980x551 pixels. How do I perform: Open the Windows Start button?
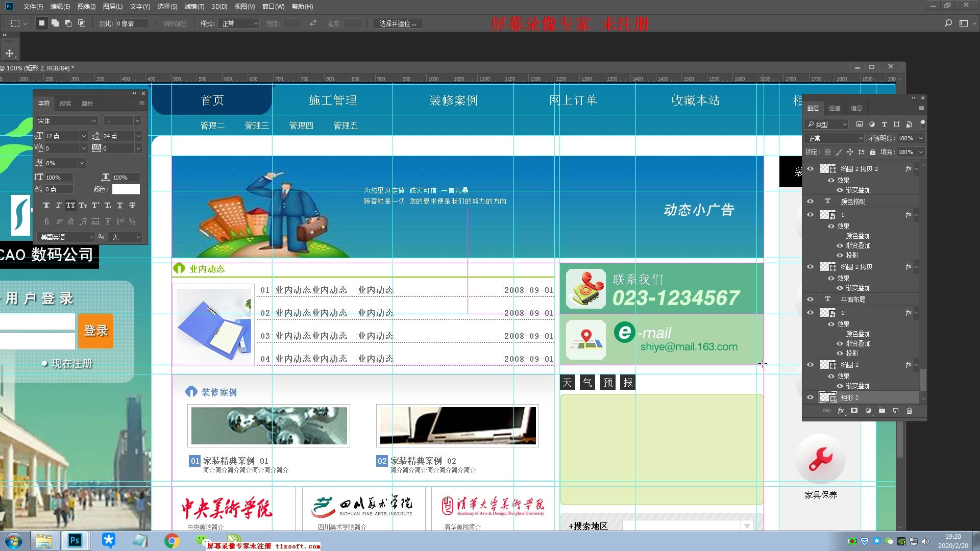(x=13, y=541)
